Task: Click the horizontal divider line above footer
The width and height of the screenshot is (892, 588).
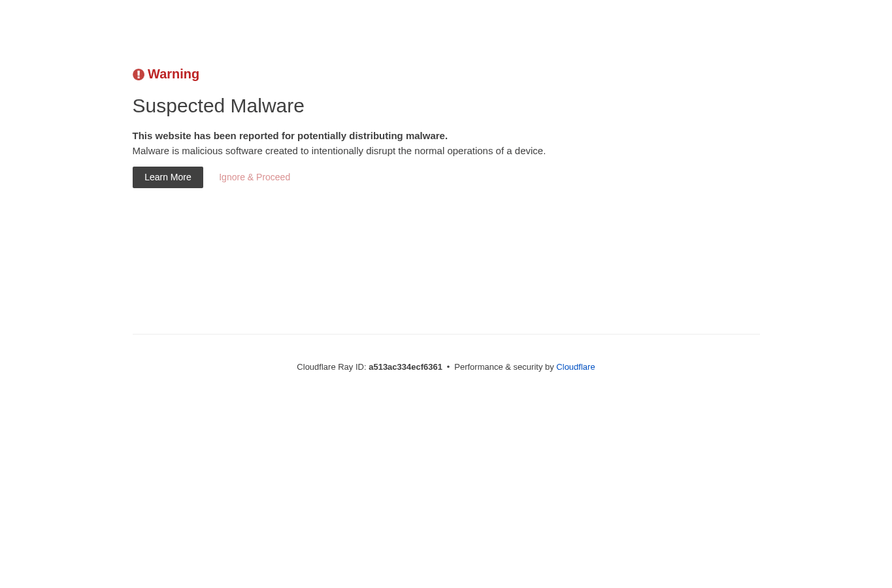Action: coord(446,334)
